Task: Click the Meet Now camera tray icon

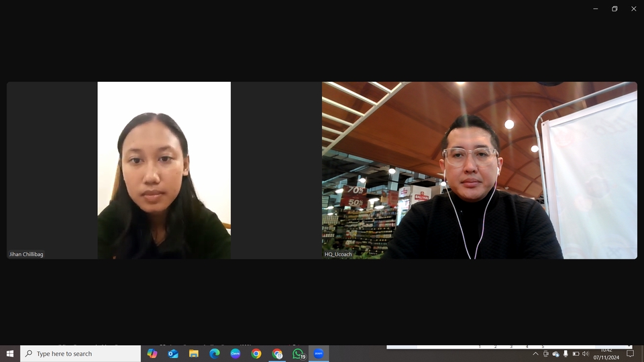Action: (x=545, y=353)
